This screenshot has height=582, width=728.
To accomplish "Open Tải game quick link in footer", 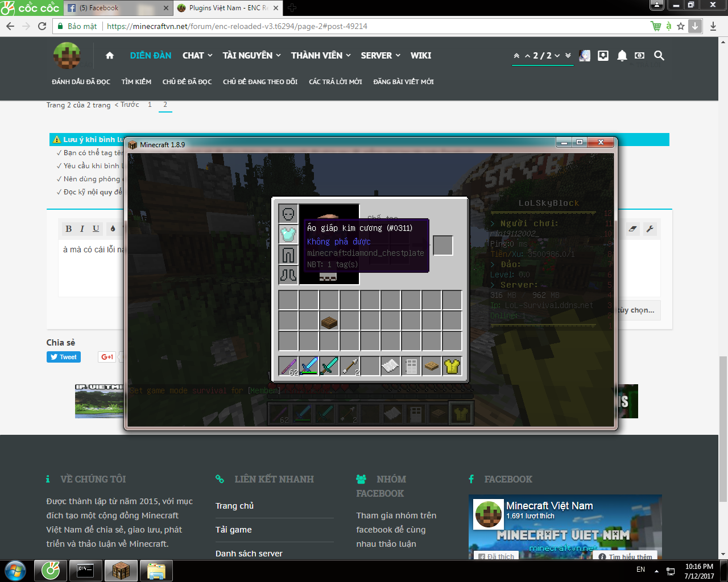I will [234, 530].
